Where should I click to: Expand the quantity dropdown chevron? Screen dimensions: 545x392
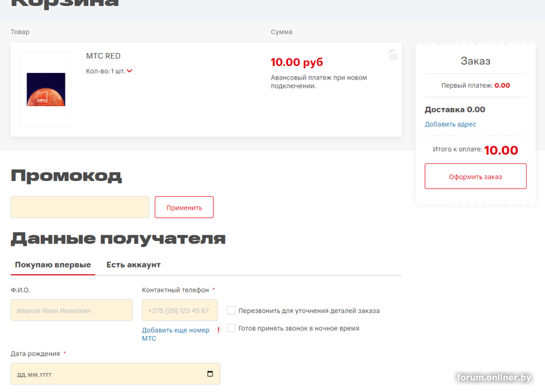point(129,71)
